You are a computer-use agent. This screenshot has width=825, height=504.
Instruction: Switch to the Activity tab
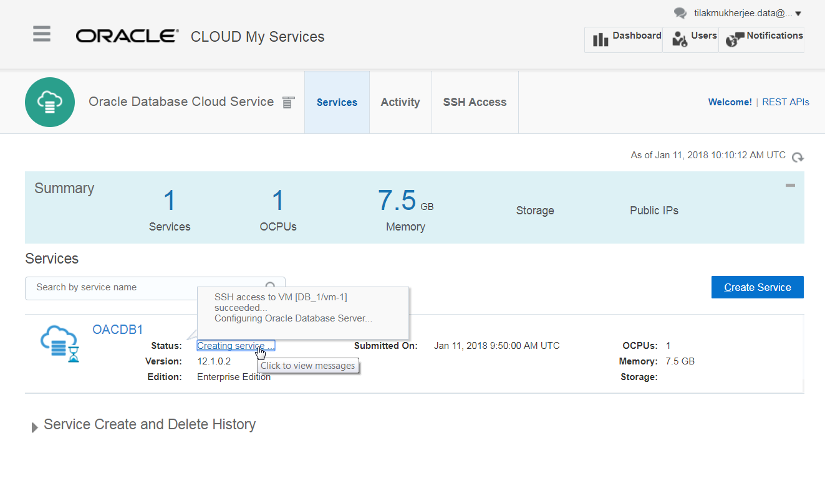click(x=400, y=102)
